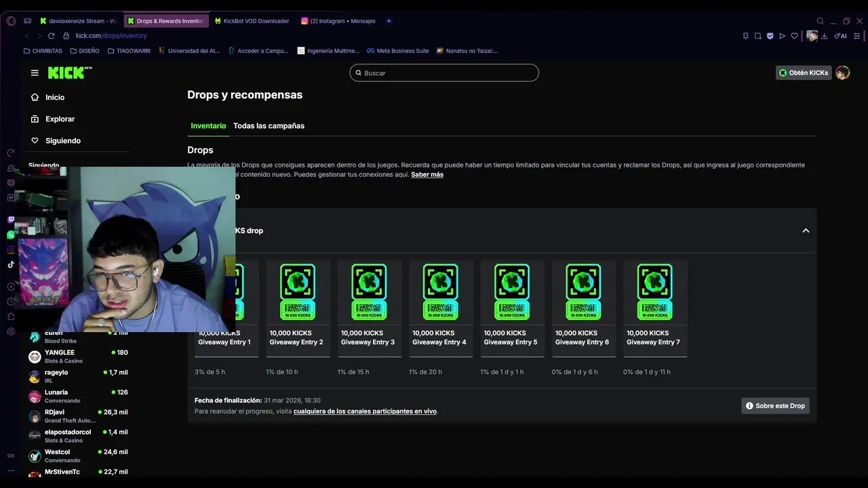Follow the Saber más link
The image size is (868, 488).
click(x=427, y=175)
